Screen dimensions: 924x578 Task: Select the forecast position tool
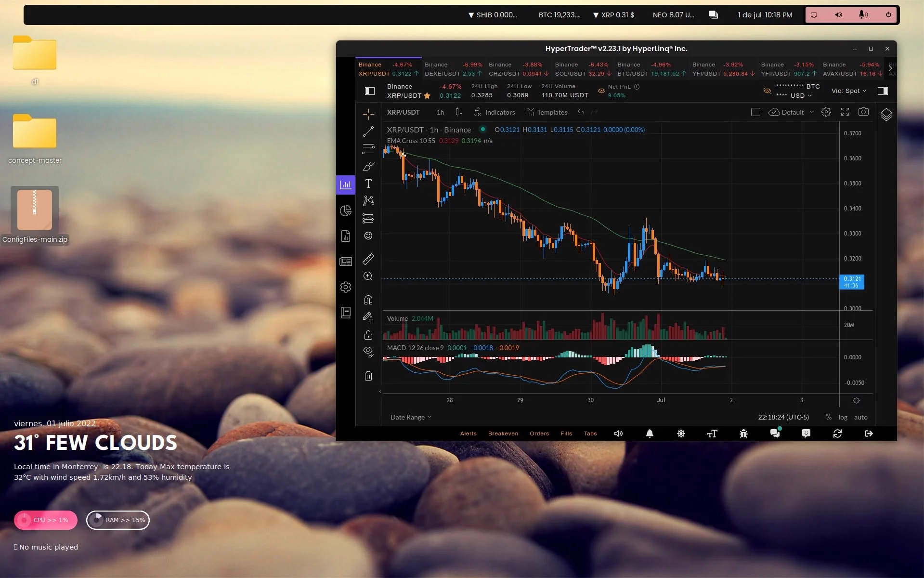368,219
